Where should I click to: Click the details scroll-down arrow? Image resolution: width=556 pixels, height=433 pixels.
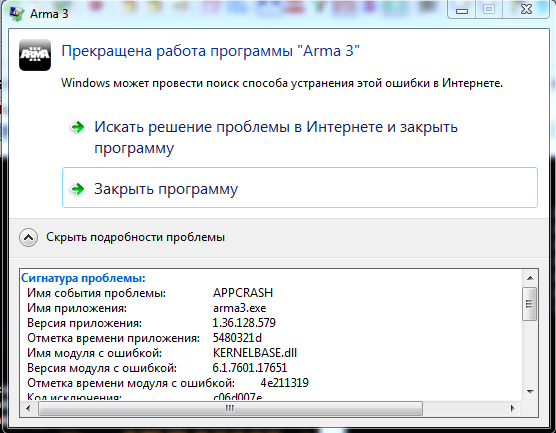click(530, 392)
